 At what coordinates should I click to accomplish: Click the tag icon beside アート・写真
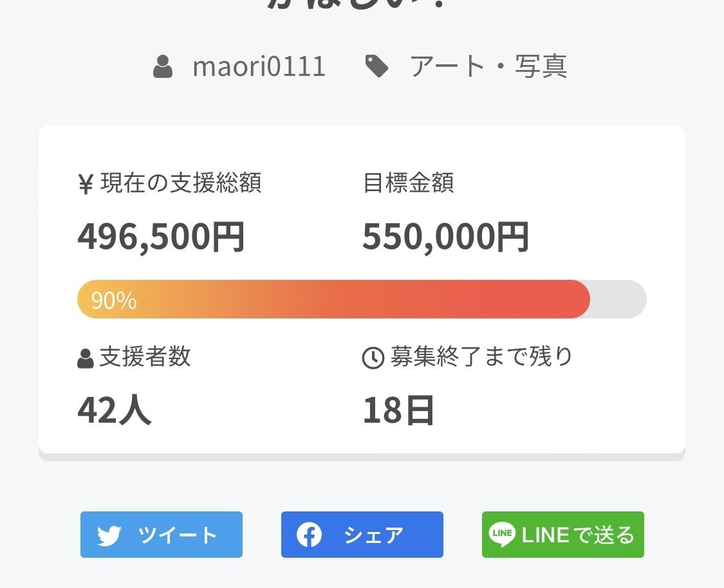click(376, 66)
